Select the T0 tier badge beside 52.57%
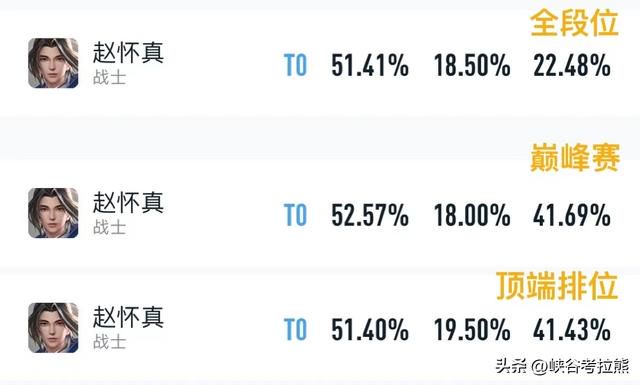This screenshot has width=640, height=385. (296, 215)
